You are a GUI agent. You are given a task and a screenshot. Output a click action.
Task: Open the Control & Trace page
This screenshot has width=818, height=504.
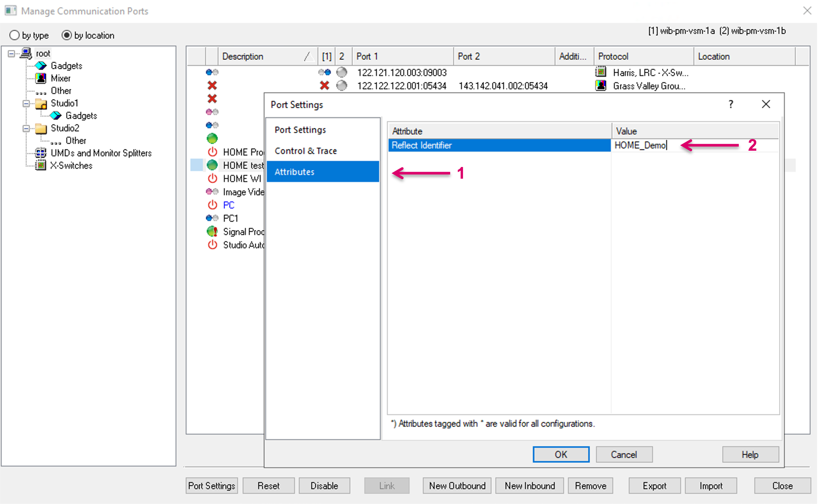(x=305, y=151)
